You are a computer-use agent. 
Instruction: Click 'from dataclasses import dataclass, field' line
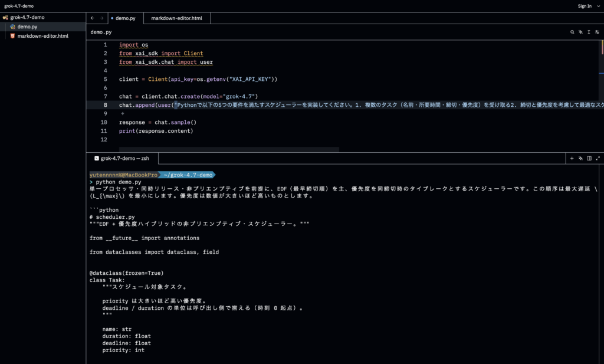coord(154,252)
